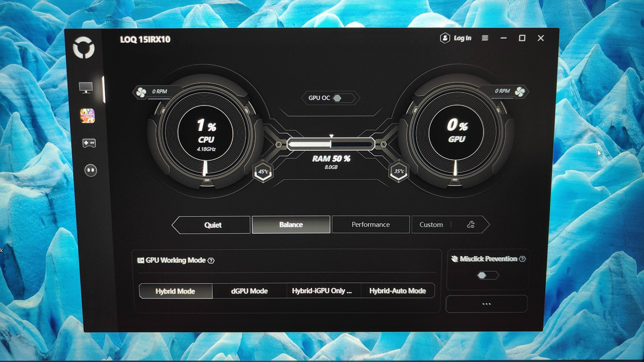Open the hamburger menu icon
Viewport: 644px width, 362px height.
pyautogui.click(x=485, y=38)
